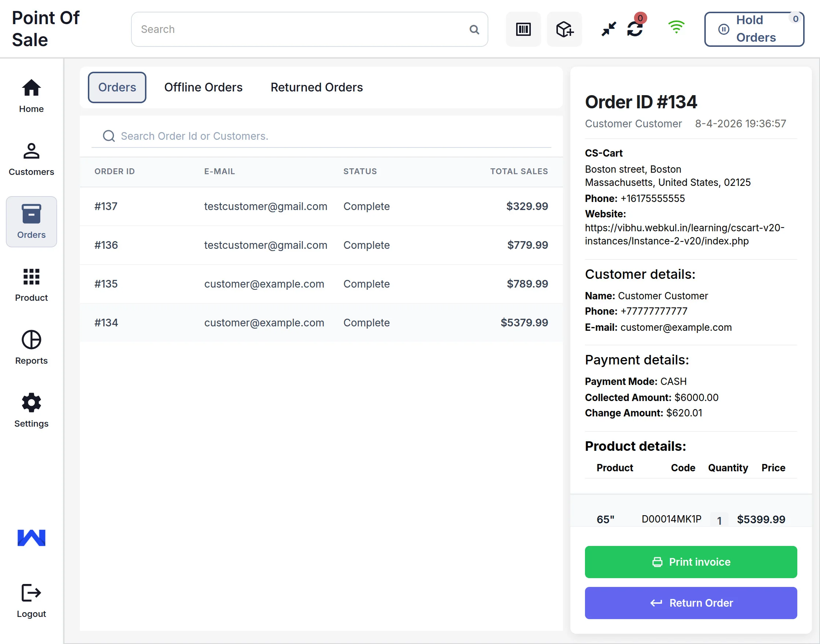820x644 pixels.
Task: Click the add product icon
Action: (564, 29)
